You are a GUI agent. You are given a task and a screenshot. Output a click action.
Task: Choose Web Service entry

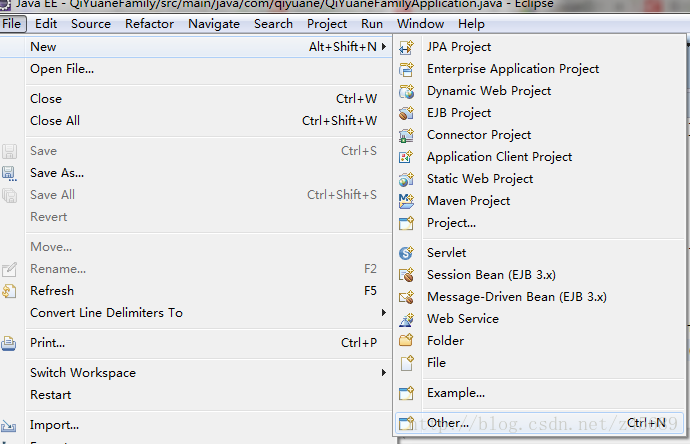[540, 319]
